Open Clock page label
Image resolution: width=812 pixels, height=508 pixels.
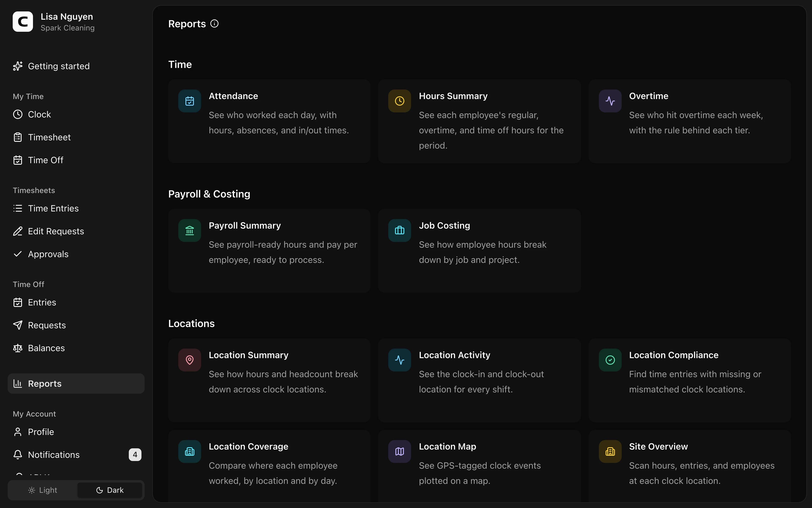click(39, 115)
